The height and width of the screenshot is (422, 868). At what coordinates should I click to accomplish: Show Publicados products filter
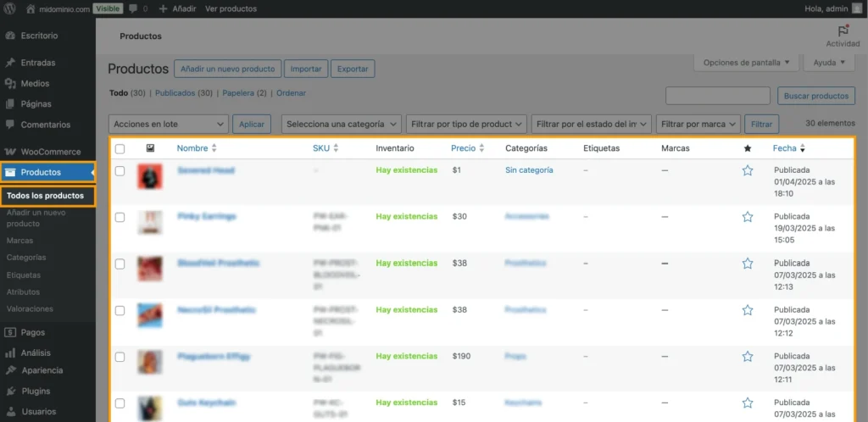tap(175, 93)
